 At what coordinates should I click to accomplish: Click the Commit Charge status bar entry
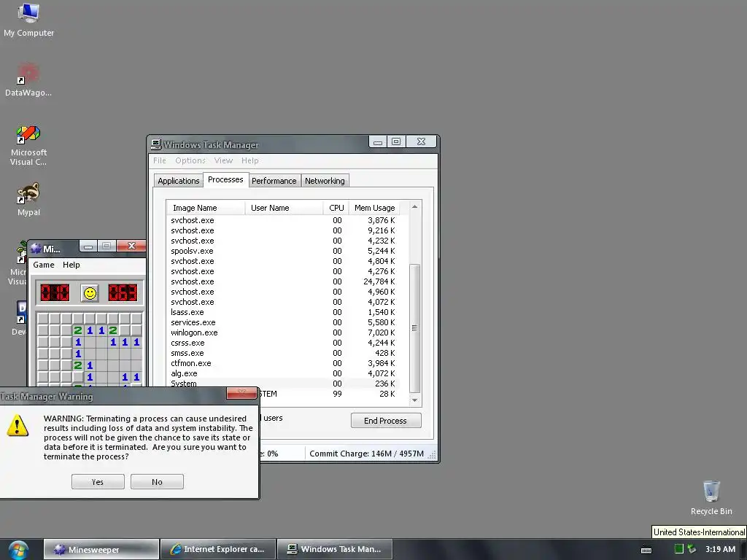[x=366, y=454]
